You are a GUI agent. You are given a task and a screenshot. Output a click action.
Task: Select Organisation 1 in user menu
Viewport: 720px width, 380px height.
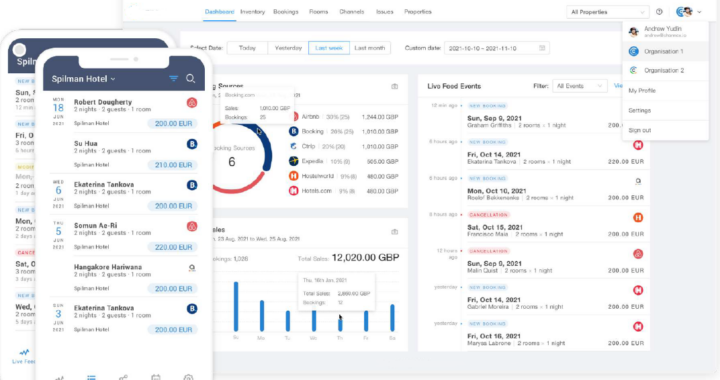click(666, 51)
